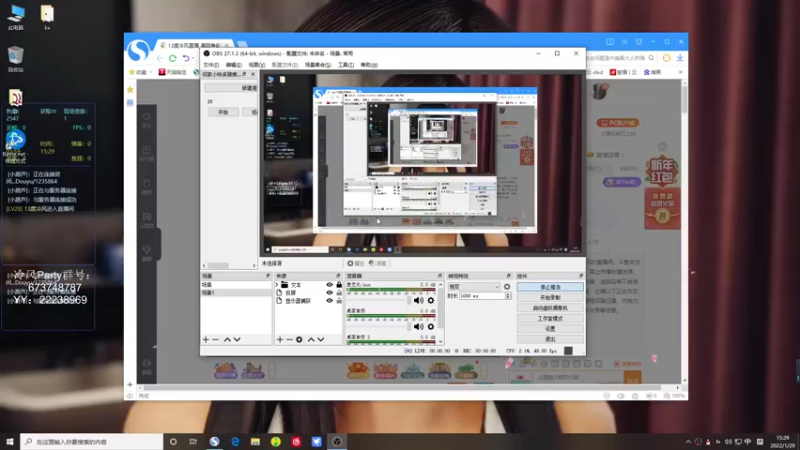This screenshot has width=800, height=450.
Task: Move scene down with arrow icon
Action: click(x=237, y=340)
